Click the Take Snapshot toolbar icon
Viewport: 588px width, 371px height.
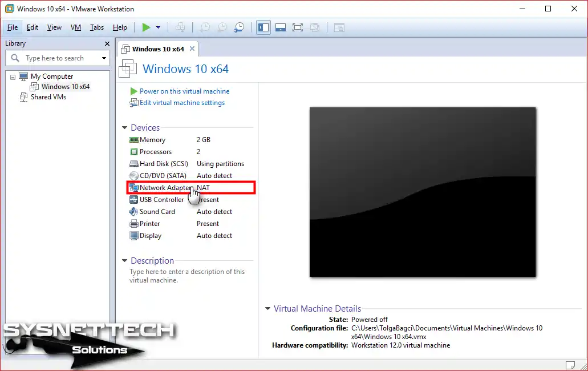coord(205,27)
